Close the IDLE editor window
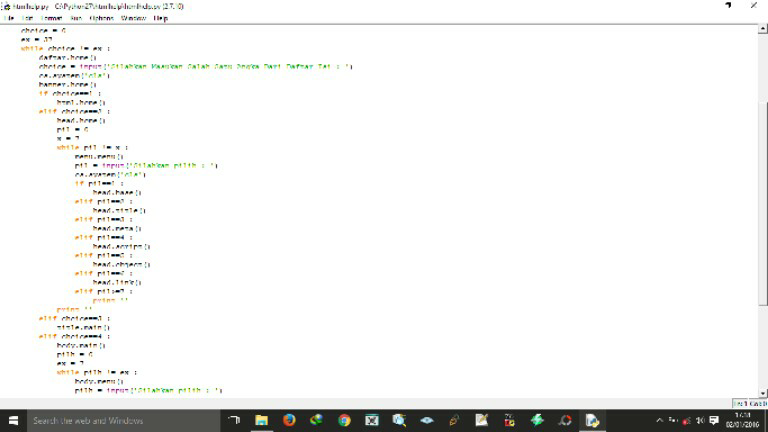 [x=753, y=5]
